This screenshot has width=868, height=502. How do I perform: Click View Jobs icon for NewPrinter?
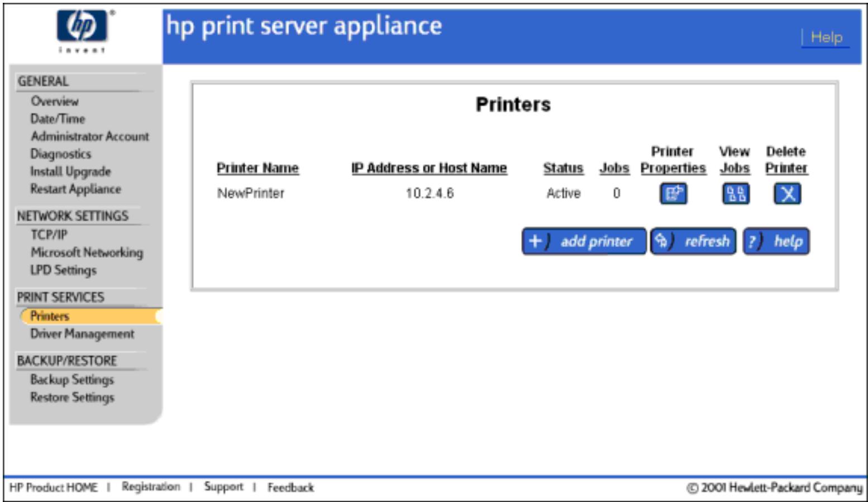pos(736,194)
